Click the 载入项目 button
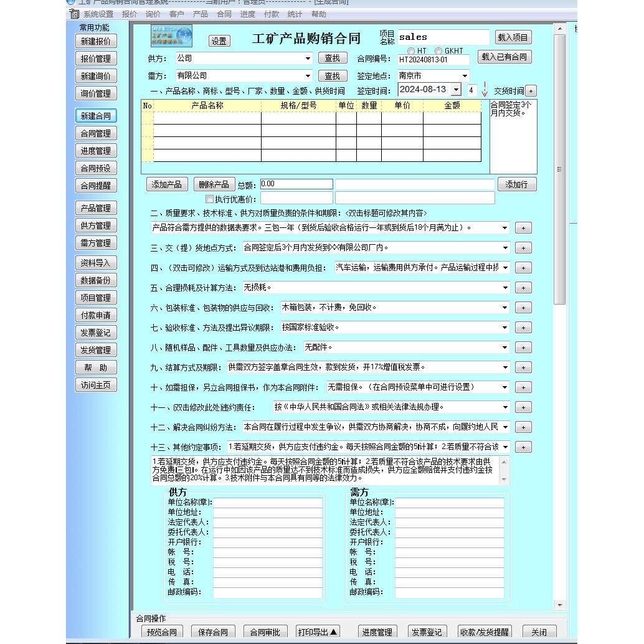The width and height of the screenshot is (644, 644). [x=513, y=37]
